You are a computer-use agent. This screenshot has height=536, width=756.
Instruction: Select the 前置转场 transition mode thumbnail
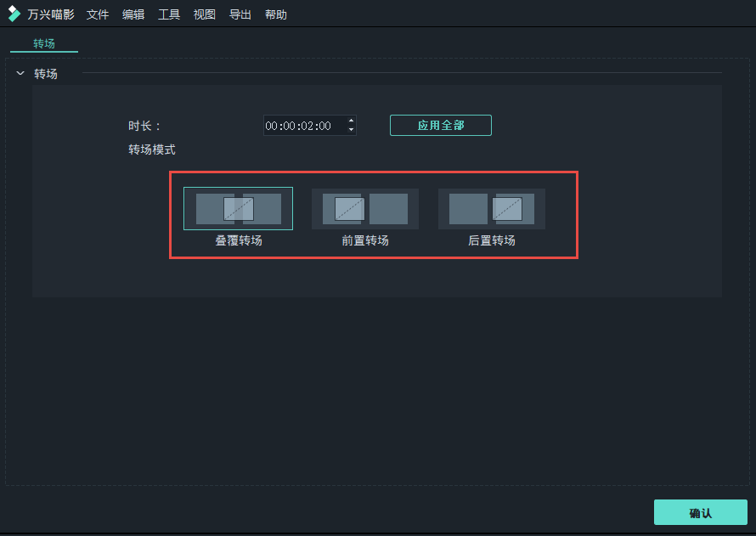click(x=364, y=208)
